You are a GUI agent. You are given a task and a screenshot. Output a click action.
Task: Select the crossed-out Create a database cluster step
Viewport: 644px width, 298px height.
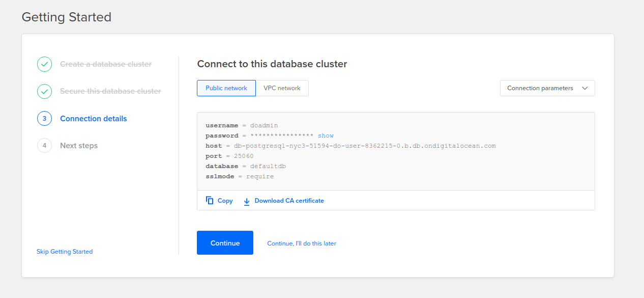[106, 64]
